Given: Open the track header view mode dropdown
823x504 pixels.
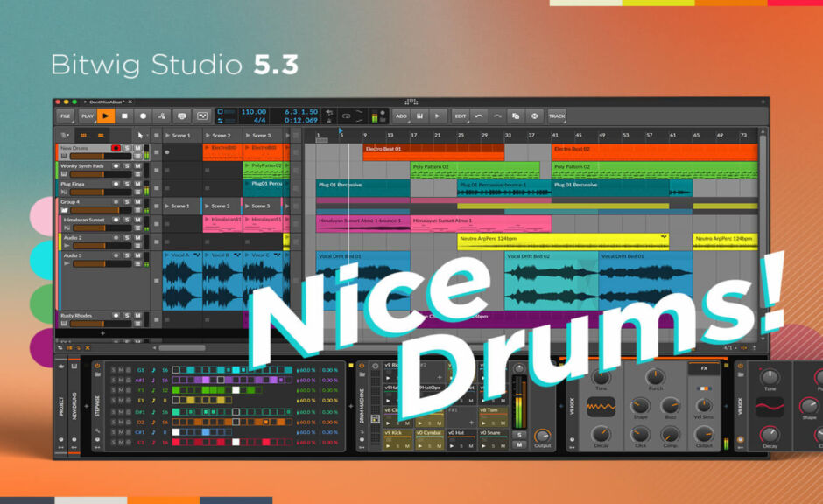Looking at the screenshot, I should click(x=64, y=134).
